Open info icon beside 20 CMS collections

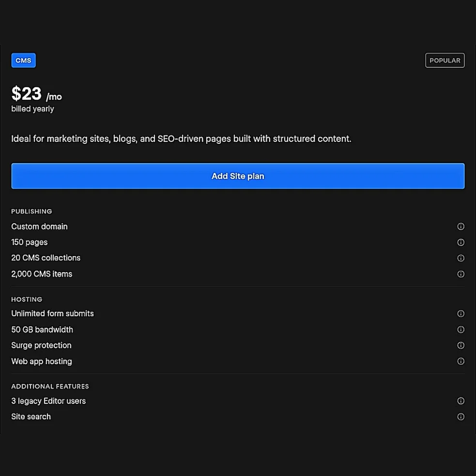coord(461,258)
